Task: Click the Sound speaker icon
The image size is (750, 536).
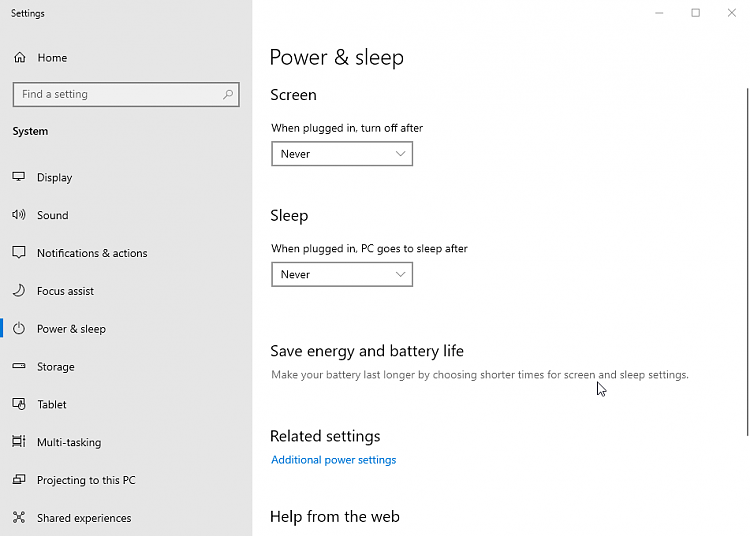Action: [x=19, y=215]
